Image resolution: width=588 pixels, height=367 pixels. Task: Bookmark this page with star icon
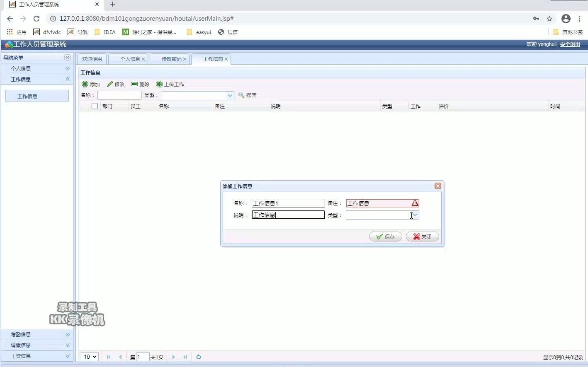(549, 19)
